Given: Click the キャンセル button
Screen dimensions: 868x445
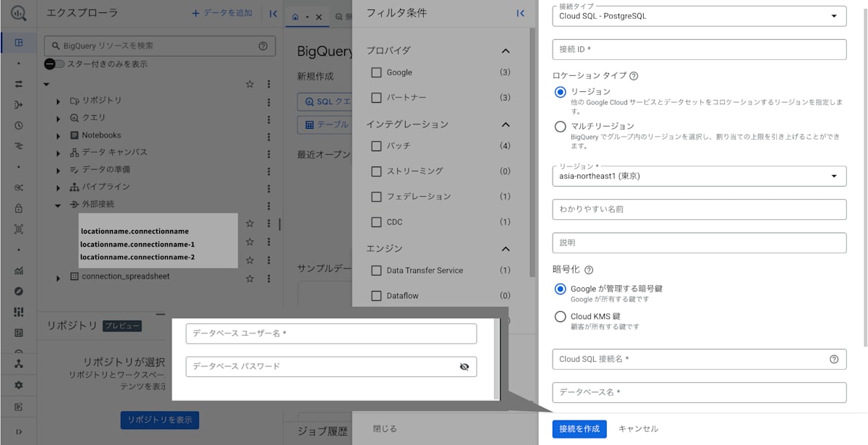Looking at the screenshot, I should (x=638, y=429).
